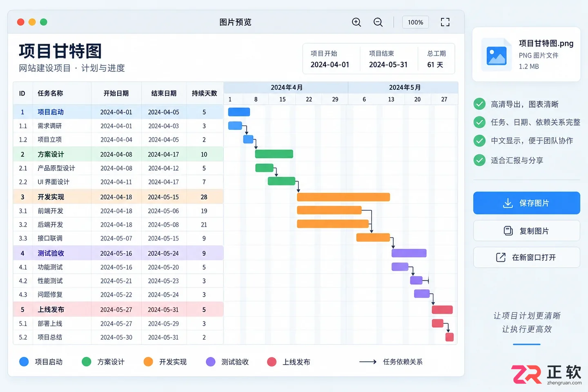588x392 pixels.
Task: Click the 任务名称 column header
Action: [50, 93]
